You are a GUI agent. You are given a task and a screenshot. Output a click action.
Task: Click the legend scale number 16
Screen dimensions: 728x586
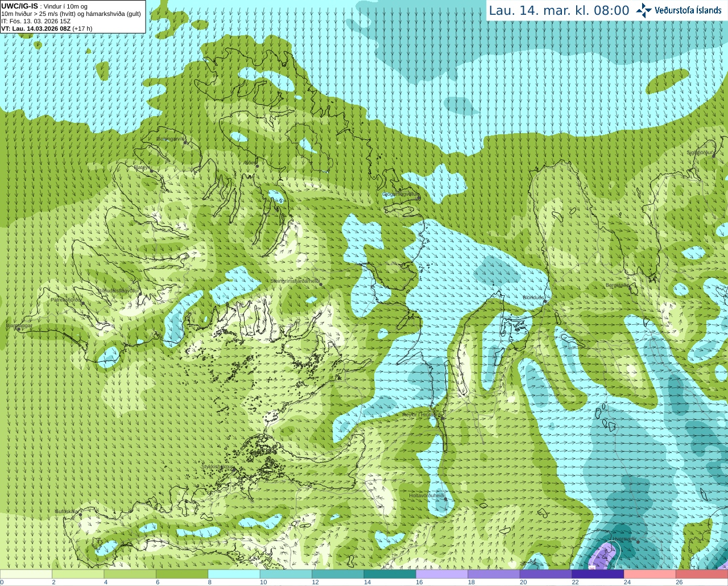[x=419, y=583]
